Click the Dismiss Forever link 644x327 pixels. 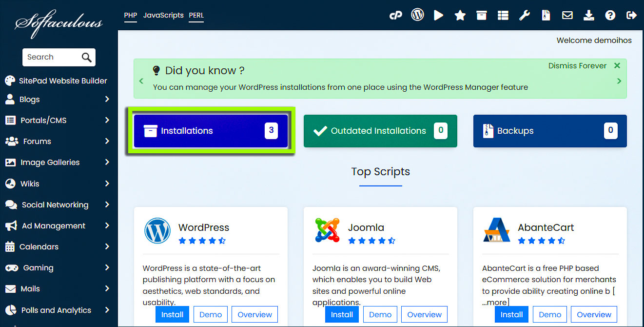click(x=577, y=66)
